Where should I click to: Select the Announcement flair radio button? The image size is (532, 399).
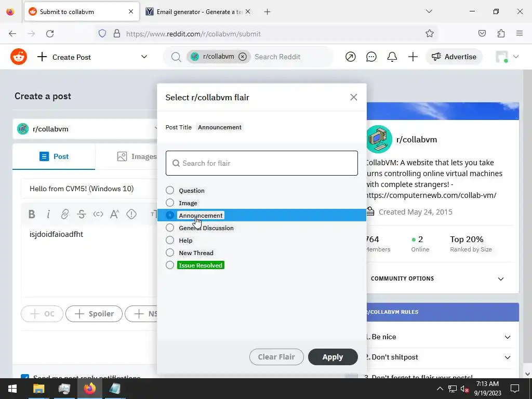[170, 216]
